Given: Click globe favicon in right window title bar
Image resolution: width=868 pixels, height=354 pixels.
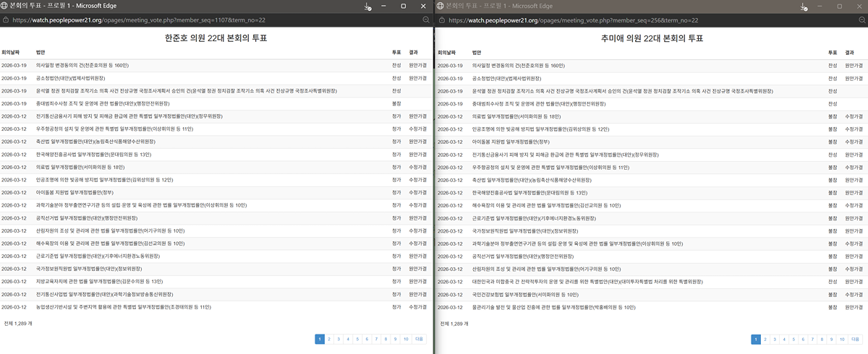Looking at the screenshot, I should [441, 6].
